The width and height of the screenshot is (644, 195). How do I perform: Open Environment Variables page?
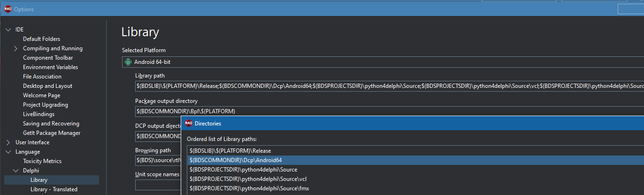point(50,67)
